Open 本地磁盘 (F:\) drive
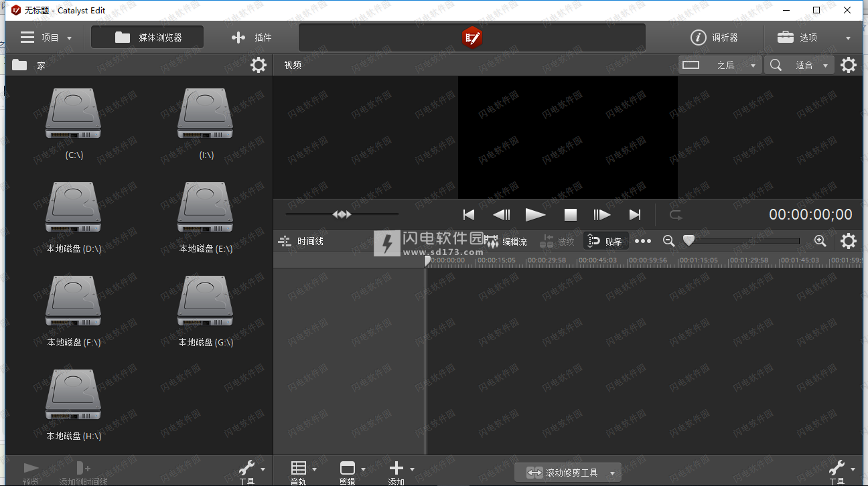The image size is (868, 486). coord(73,312)
